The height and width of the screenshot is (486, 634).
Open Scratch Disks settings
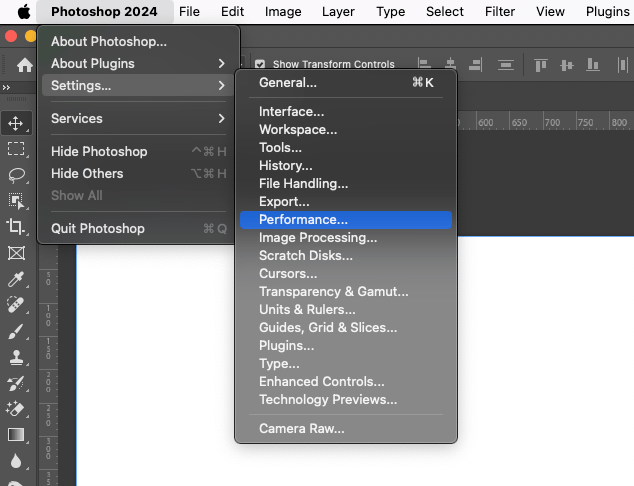tap(346, 256)
